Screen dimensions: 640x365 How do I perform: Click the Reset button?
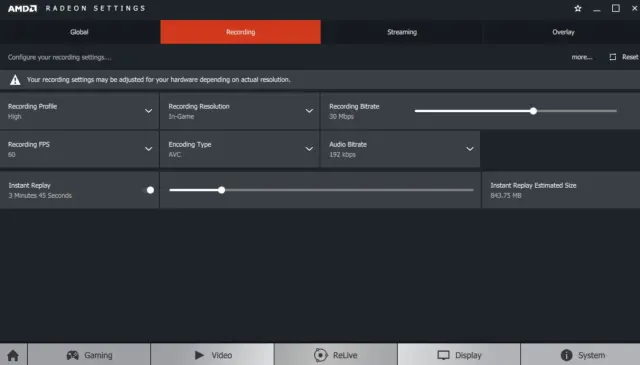pyautogui.click(x=624, y=57)
